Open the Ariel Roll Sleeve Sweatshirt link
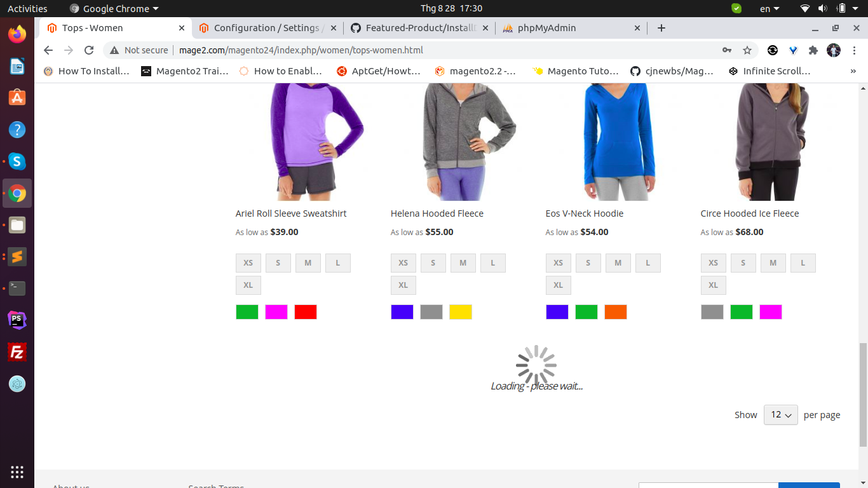This screenshot has height=488, width=868. click(x=291, y=213)
